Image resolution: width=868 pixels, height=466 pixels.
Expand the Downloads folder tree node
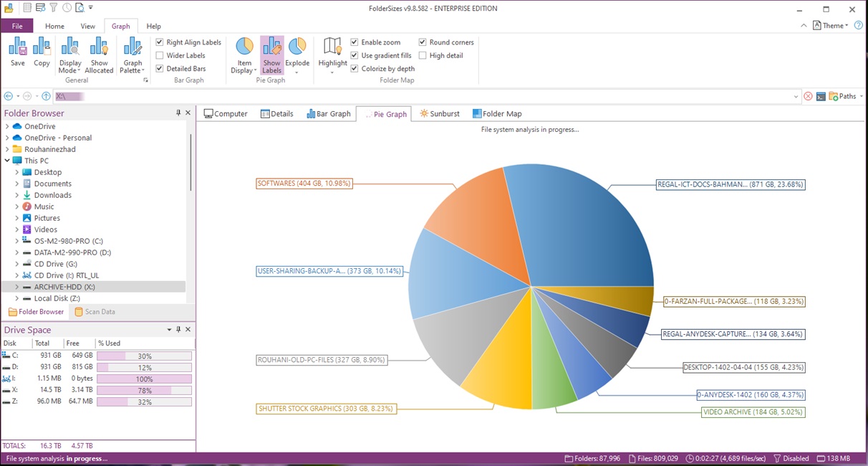17,195
